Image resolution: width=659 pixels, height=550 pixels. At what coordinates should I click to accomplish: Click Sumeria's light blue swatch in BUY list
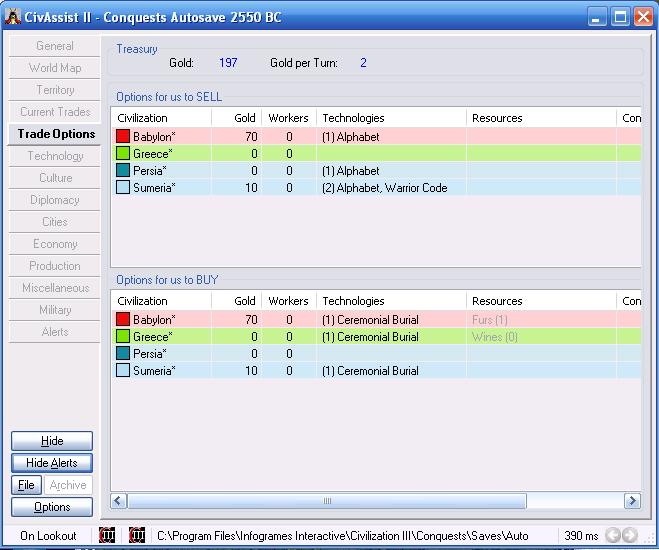pyautogui.click(x=123, y=371)
